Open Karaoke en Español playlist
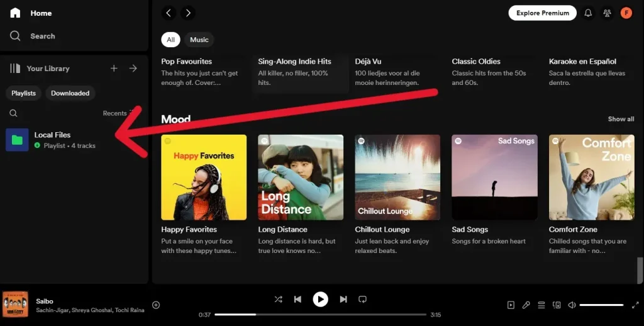This screenshot has width=644, height=326. [582, 61]
